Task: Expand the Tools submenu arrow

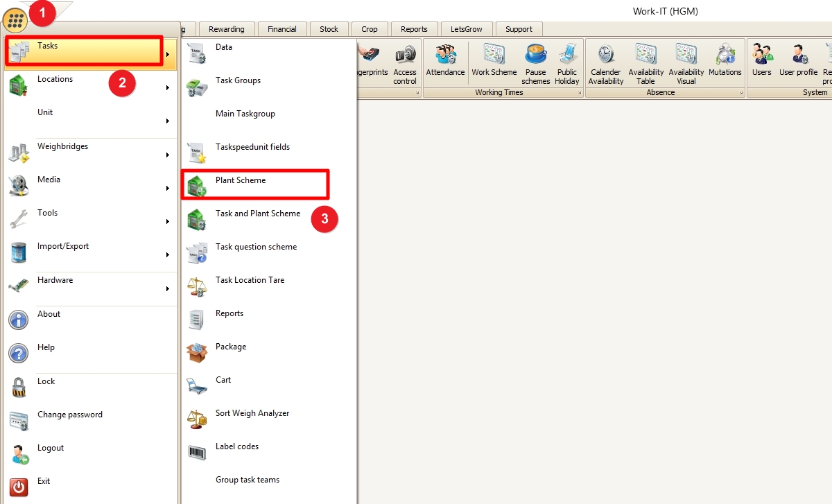Action: [168, 222]
